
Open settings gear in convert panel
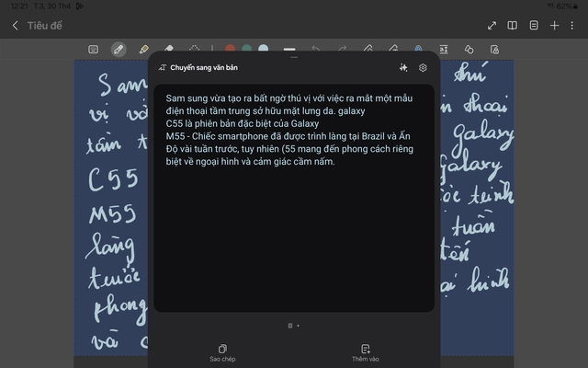pos(423,67)
